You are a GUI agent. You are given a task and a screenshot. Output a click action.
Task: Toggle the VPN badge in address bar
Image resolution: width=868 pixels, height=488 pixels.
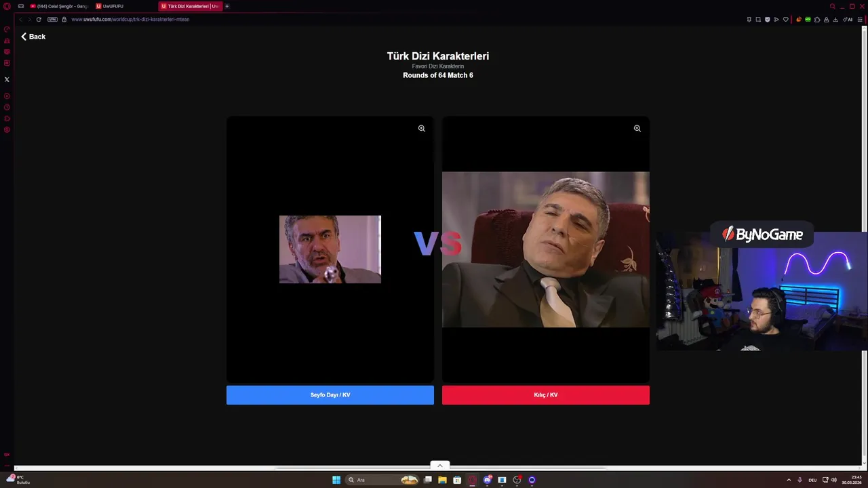52,19
